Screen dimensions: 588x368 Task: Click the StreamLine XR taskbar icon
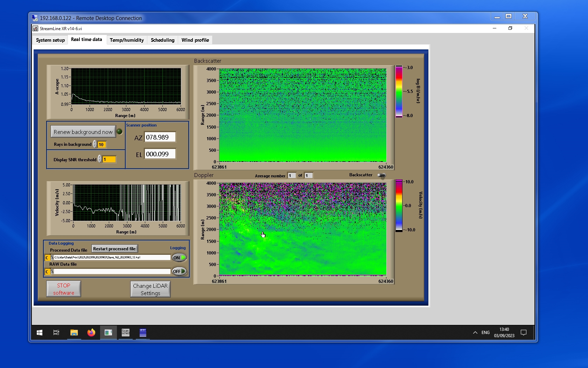[x=108, y=332]
